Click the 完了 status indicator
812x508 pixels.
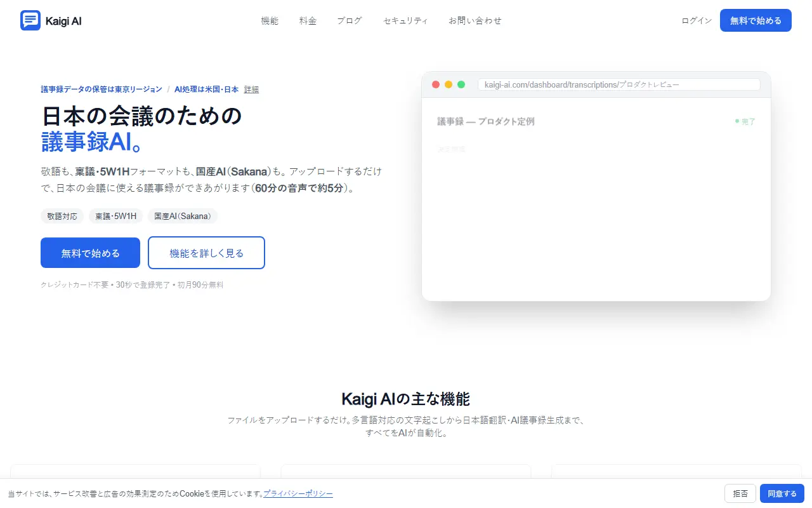(745, 121)
